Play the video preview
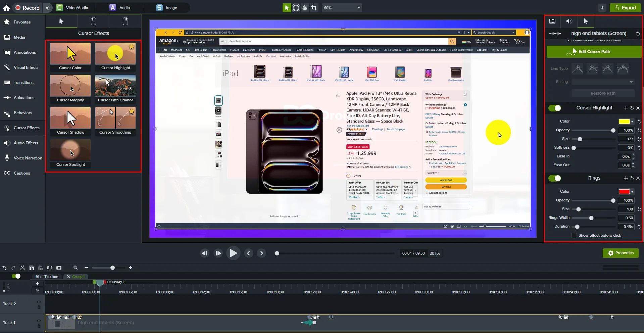 point(233,253)
